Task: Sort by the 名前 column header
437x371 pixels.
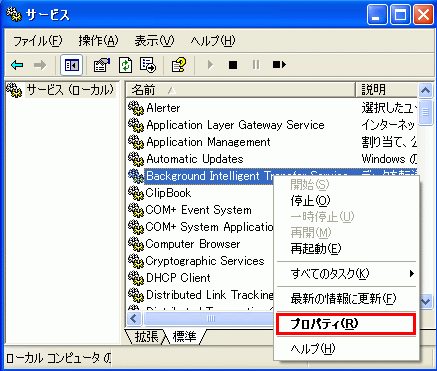Action: [x=240, y=90]
